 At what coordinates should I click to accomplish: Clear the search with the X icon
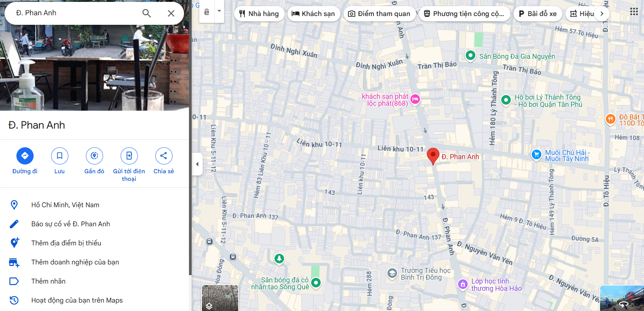(171, 13)
